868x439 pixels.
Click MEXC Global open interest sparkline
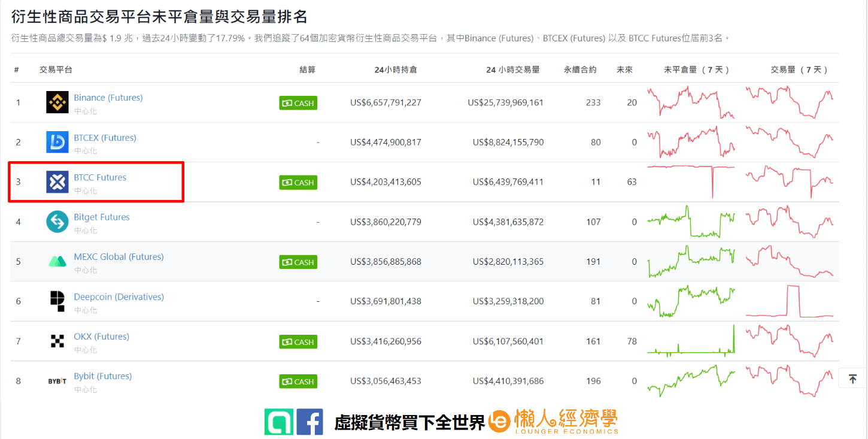691,262
